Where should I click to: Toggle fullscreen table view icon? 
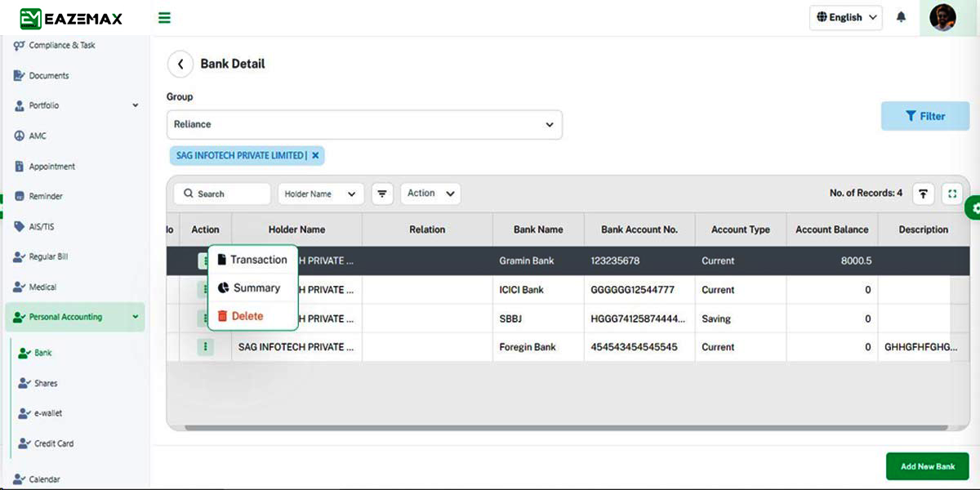(952, 194)
